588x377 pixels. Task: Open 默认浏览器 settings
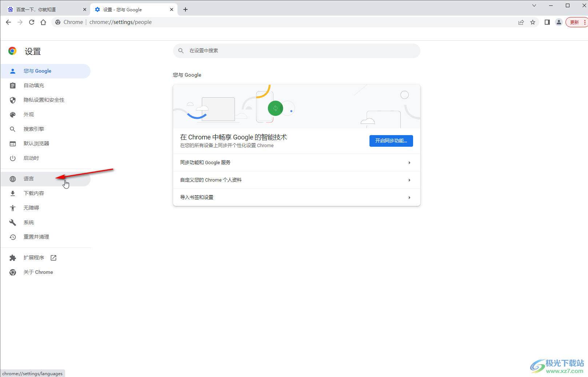[x=45, y=144]
